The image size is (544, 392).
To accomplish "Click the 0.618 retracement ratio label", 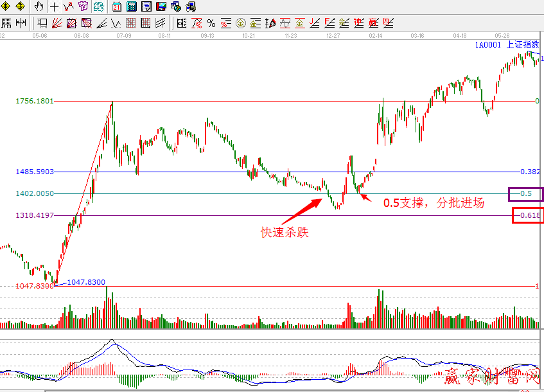I will click(x=530, y=215).
